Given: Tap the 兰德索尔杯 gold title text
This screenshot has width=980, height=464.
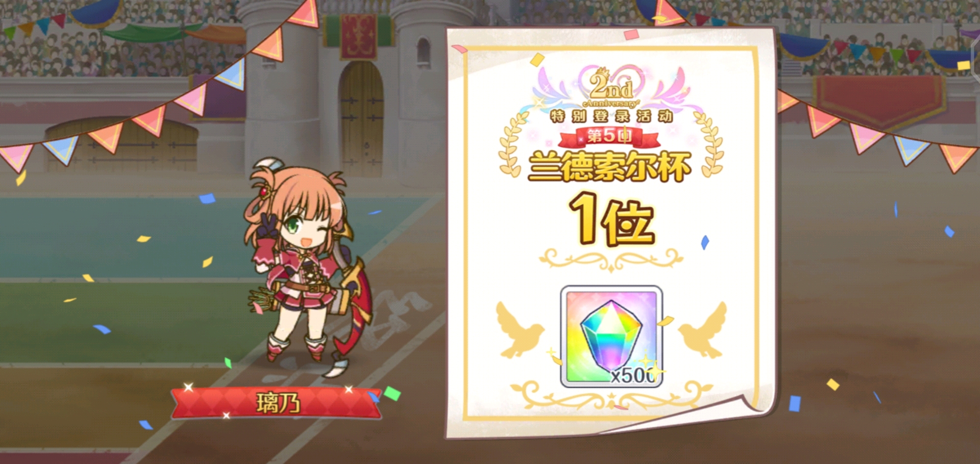Looking at the screenshot, I should (x=610, y=167).
